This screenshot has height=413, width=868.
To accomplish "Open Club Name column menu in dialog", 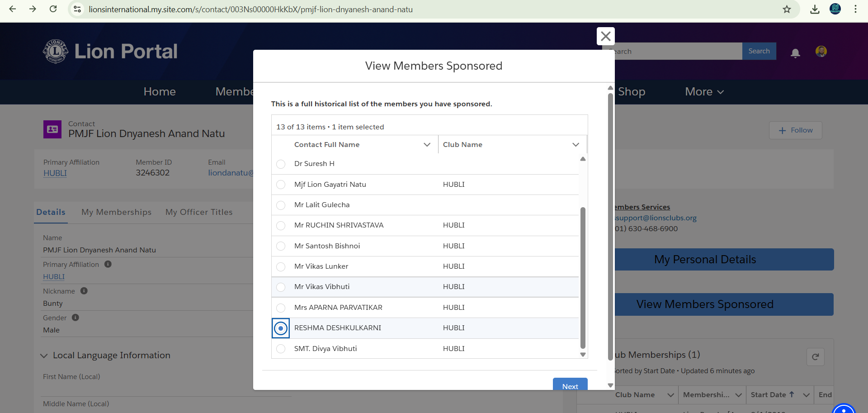I will (576, 145).
